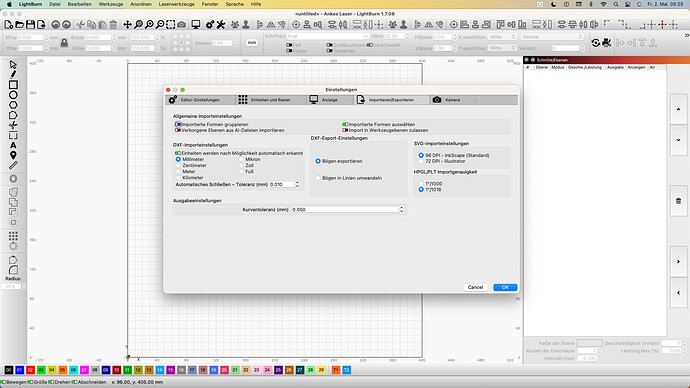Screen dimensions: 690x388
Task: Select the pencil Draw Lines tool
Action: pos(13,75)
